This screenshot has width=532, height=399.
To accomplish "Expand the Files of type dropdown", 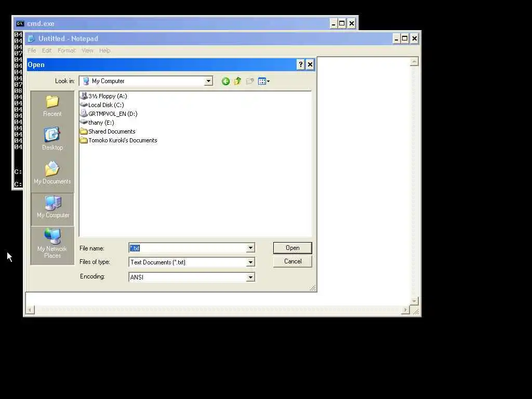I will [x=250, y=262].
